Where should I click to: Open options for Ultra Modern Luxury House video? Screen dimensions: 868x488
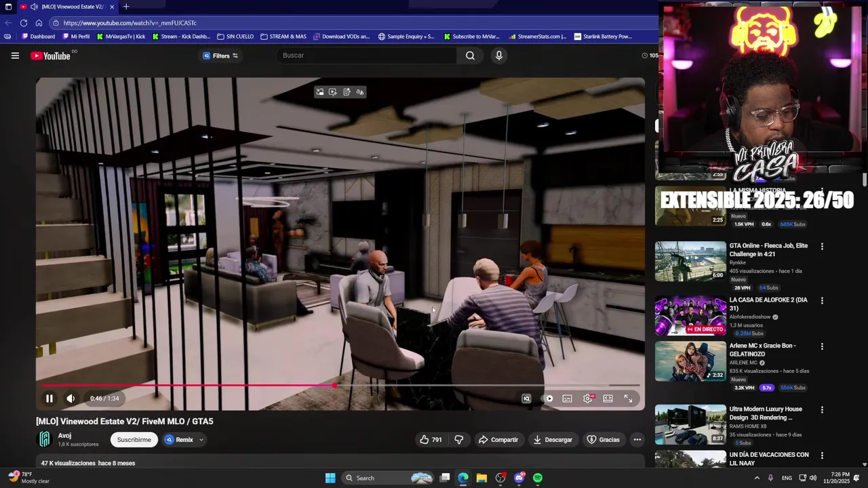pos(822,410)
